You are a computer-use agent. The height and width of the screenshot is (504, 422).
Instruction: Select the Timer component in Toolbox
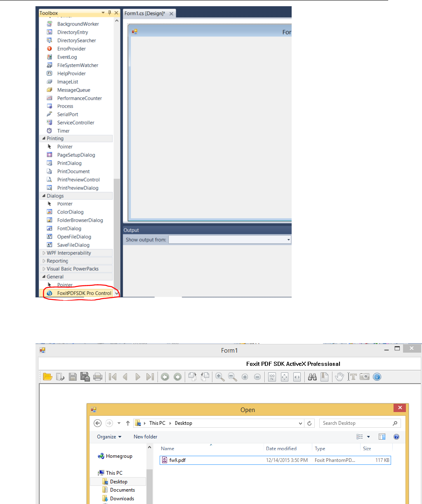[64, 131]
